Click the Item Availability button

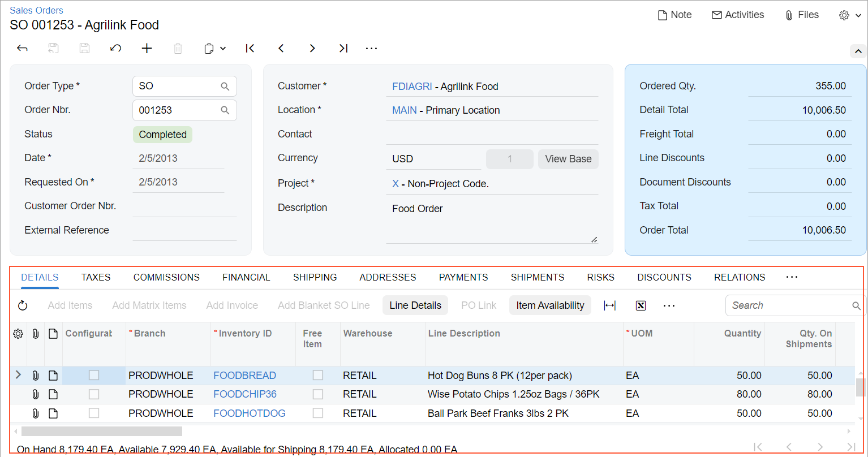tap(550, 305)
